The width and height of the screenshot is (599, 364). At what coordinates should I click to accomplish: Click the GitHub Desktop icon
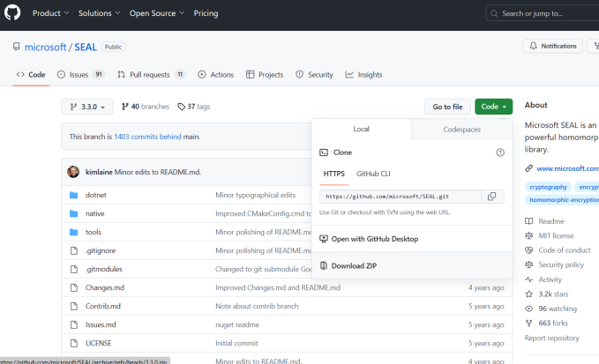pos(324,239)
